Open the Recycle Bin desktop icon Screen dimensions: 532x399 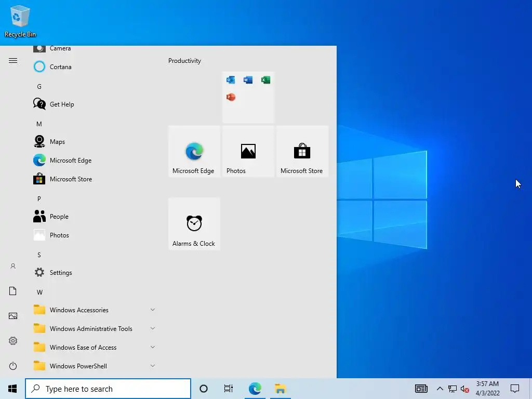[20, 21]
